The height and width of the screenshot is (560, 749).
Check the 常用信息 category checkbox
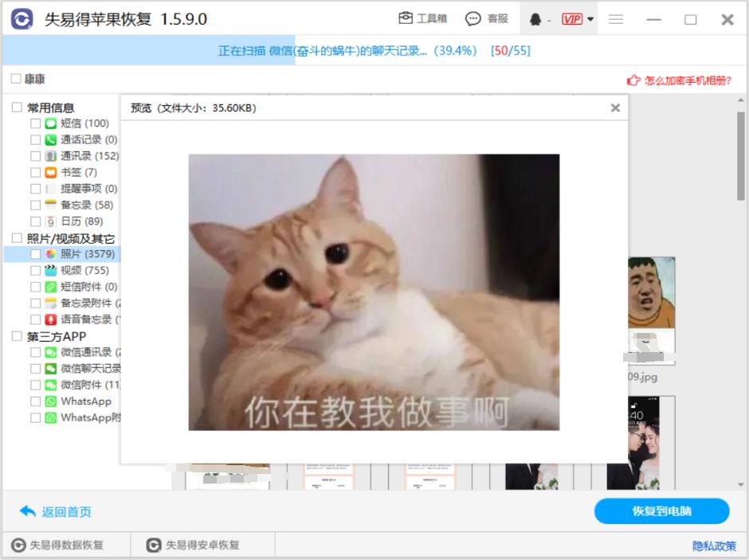(x=17, y=107)
